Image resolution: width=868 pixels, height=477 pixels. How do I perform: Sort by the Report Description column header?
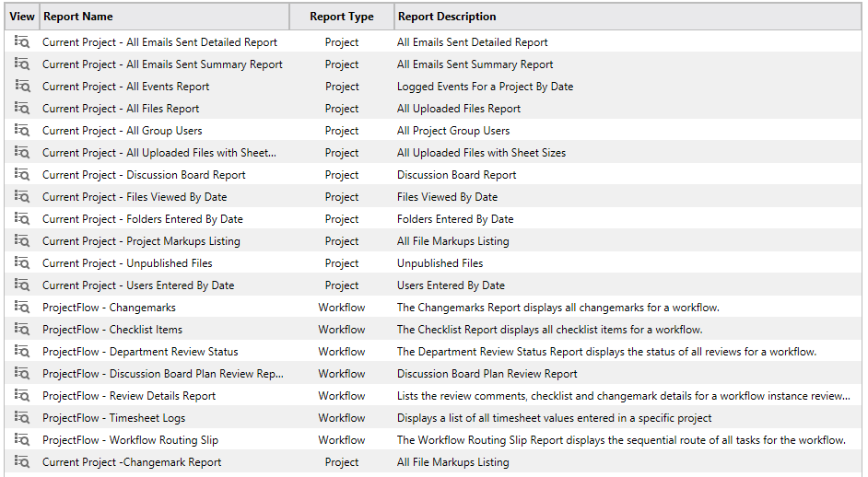click(628, 17)
